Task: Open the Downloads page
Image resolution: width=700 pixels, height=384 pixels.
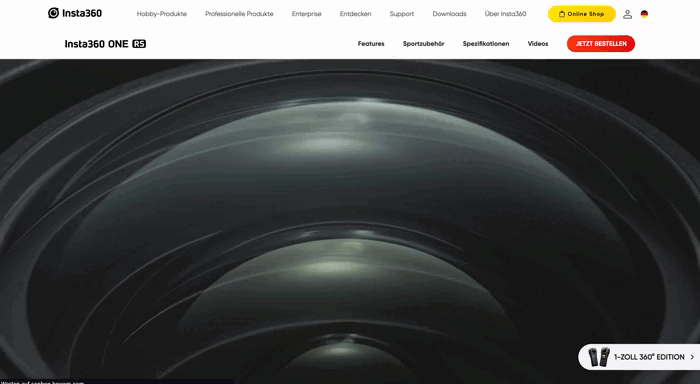Action: pyautogui.click(x=450, y=14)
